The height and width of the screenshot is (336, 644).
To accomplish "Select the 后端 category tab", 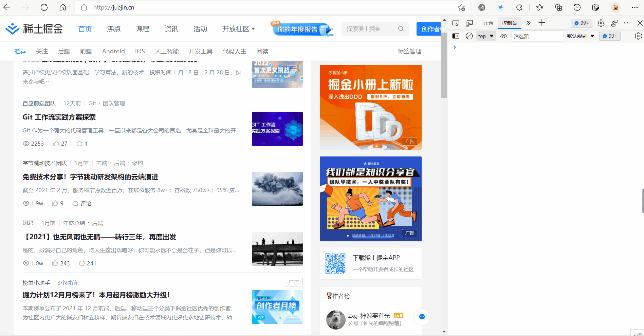I will click(64, 51).
